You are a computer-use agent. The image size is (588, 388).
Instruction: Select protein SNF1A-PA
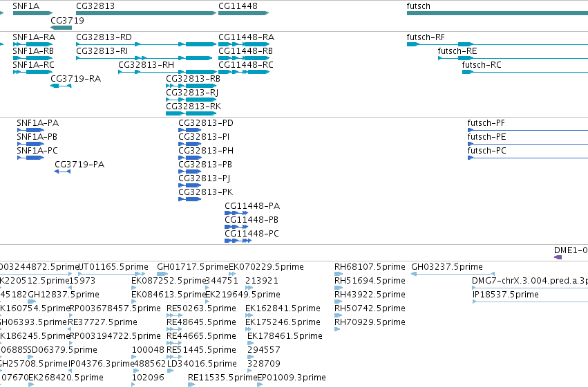31,130
